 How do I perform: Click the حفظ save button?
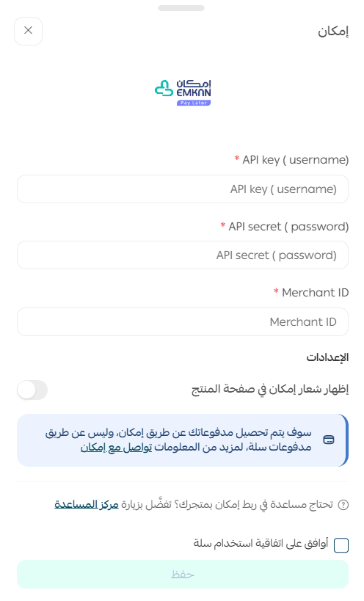(183, 574)
